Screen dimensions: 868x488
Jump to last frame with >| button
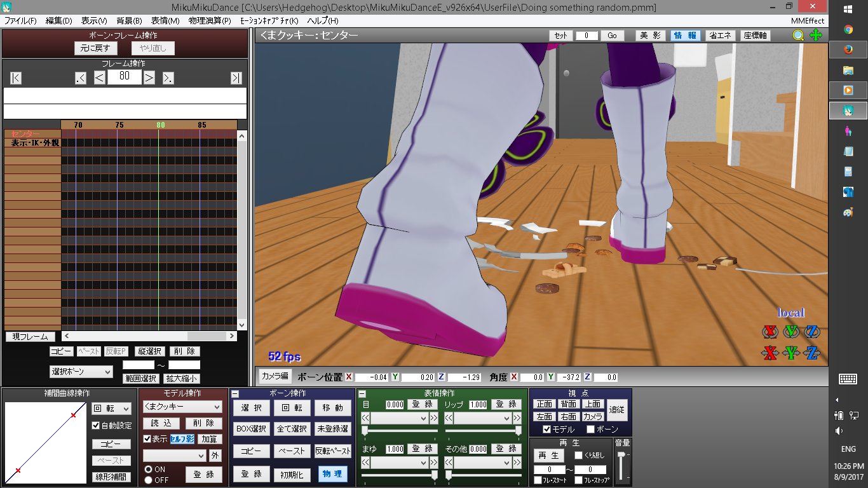click(236, 78)
